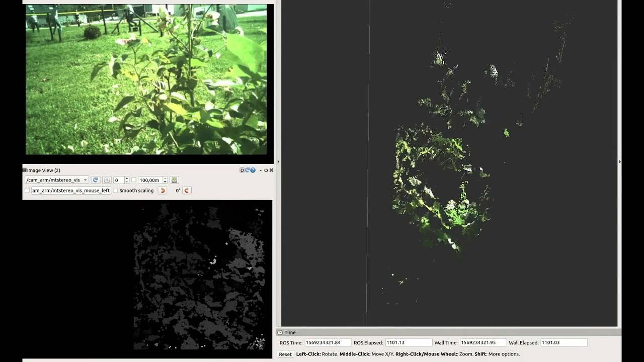The height and width of the screenshot is (362, 644).
Task: Click the ROS Time value field
Action: 328,342
